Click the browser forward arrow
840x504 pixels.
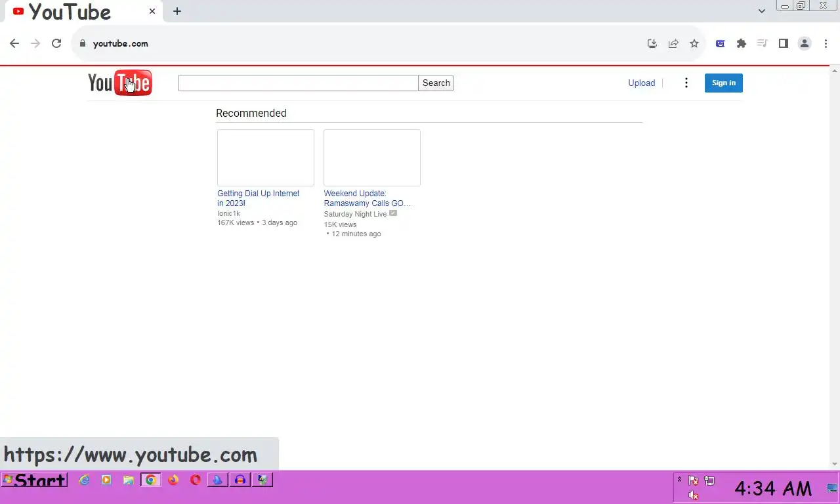(x=35, y=43)
